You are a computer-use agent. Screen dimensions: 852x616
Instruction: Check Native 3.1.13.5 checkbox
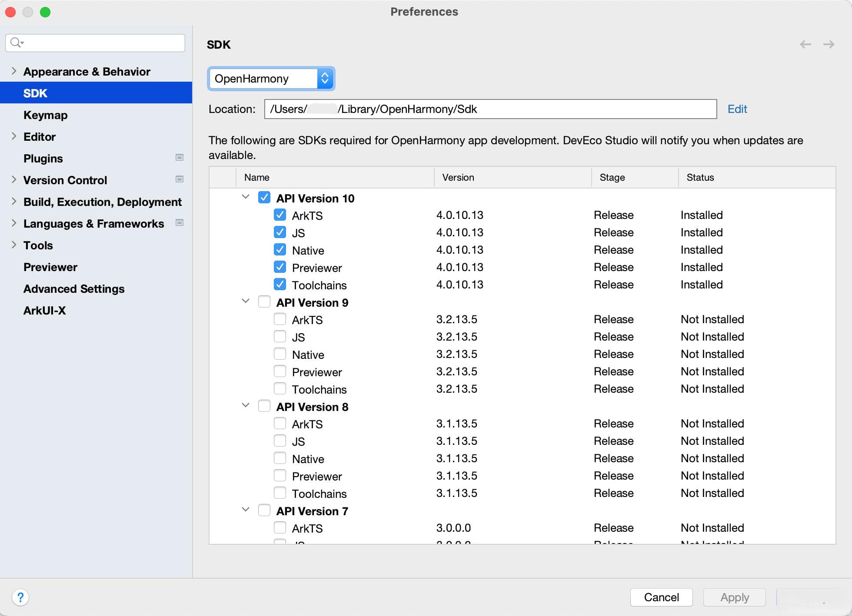[x=280, y=458]
